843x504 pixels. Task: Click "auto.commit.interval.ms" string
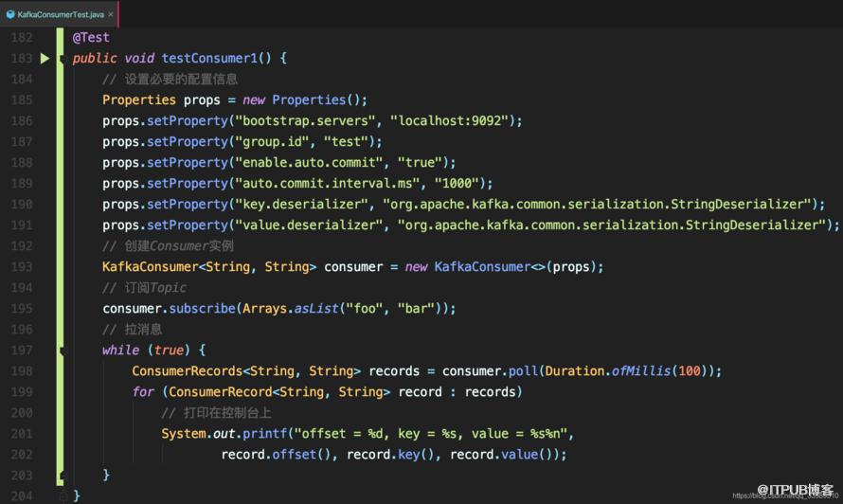click(327, 184)
